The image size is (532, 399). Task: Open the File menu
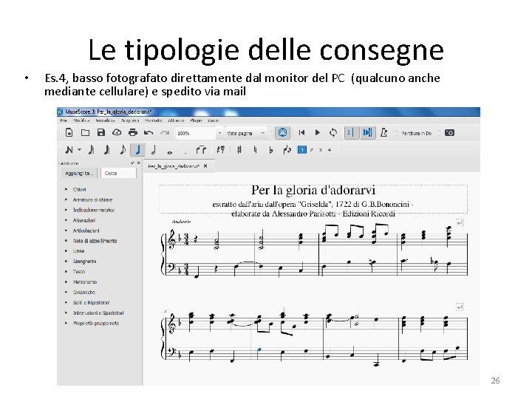click(64, 120)
